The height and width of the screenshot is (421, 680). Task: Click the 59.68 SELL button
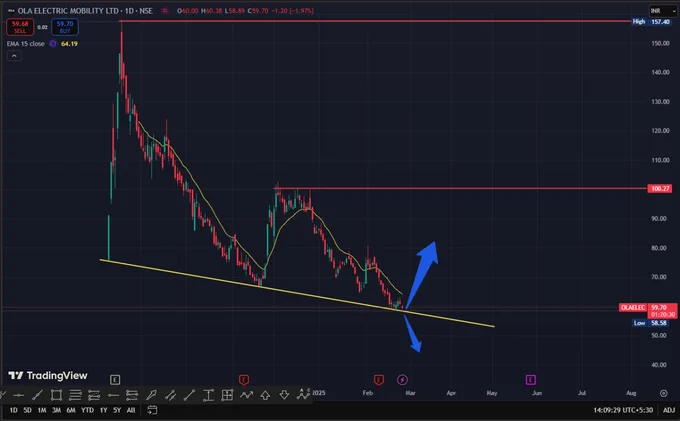20,27
